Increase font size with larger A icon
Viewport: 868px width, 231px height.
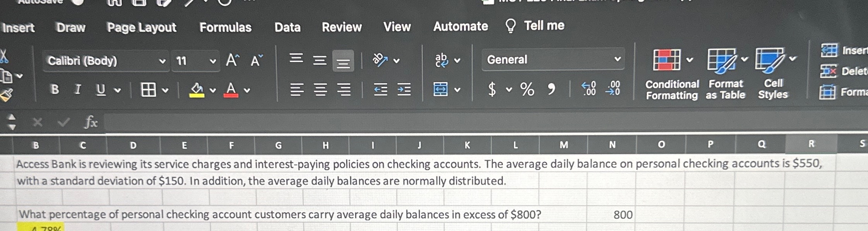click(232, 60)
